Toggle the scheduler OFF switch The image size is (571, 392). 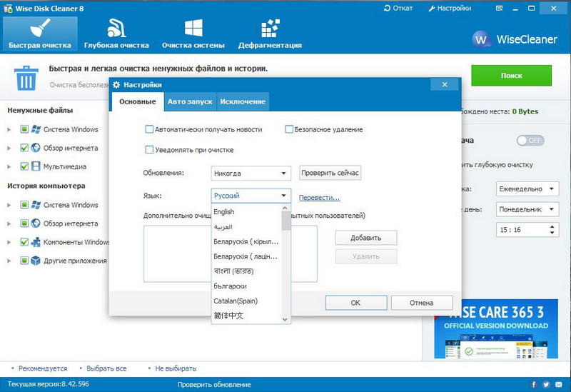pos(530,141)
